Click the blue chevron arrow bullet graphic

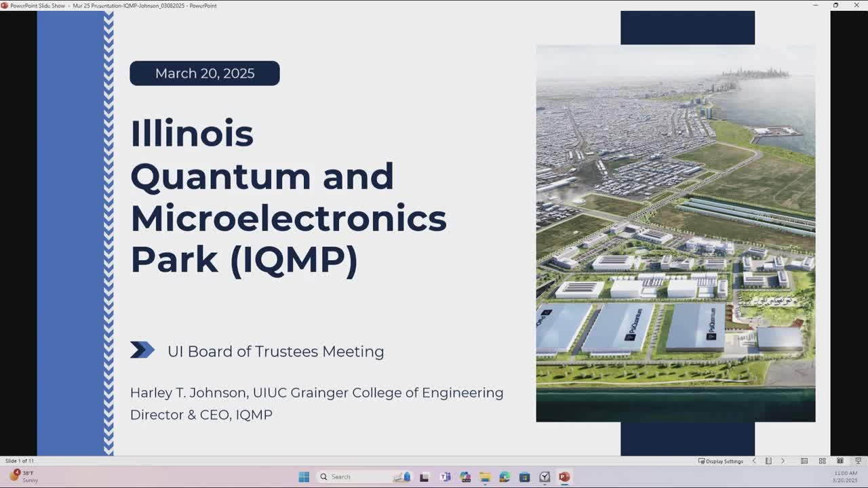(142, 350)
